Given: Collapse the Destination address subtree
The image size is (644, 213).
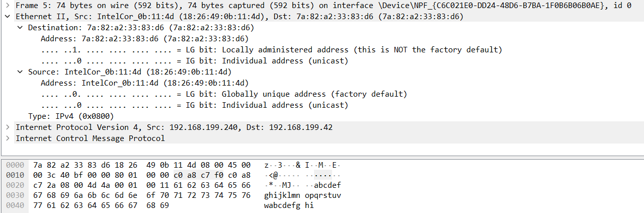Looking at the screenshot, I should [x=20, y=27].
